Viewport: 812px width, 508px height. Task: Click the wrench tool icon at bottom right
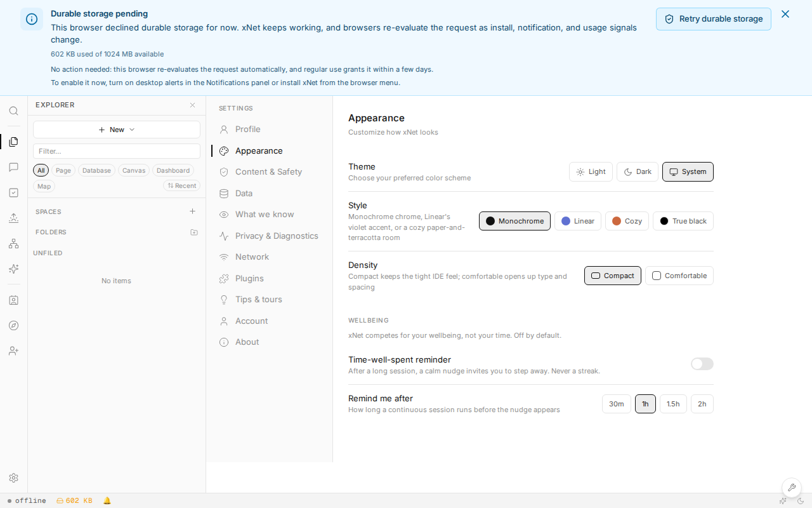coord(791,488)
